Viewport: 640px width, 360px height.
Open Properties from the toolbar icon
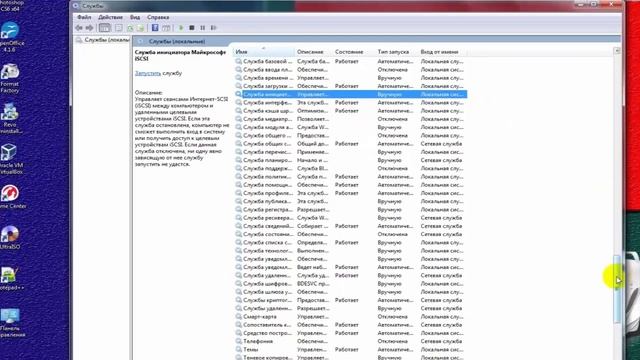[119, 28]
